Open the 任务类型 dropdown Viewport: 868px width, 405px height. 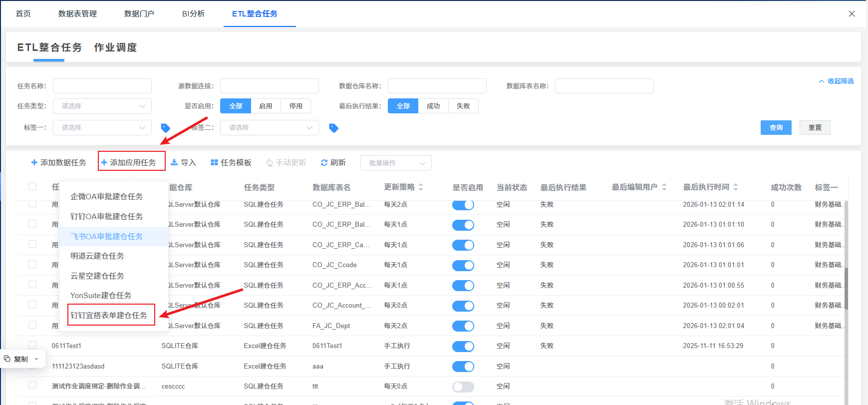(x=102, y=106)
